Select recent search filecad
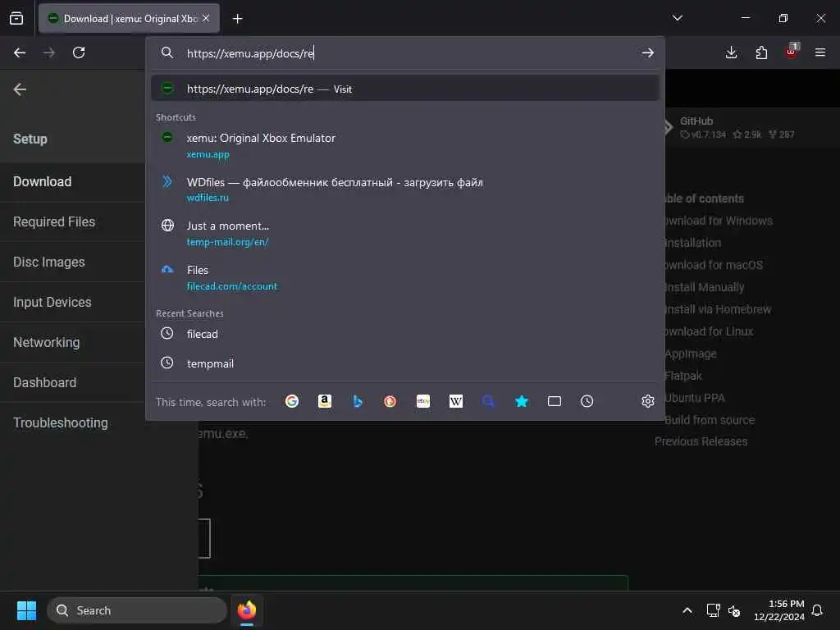 point(405,334)
